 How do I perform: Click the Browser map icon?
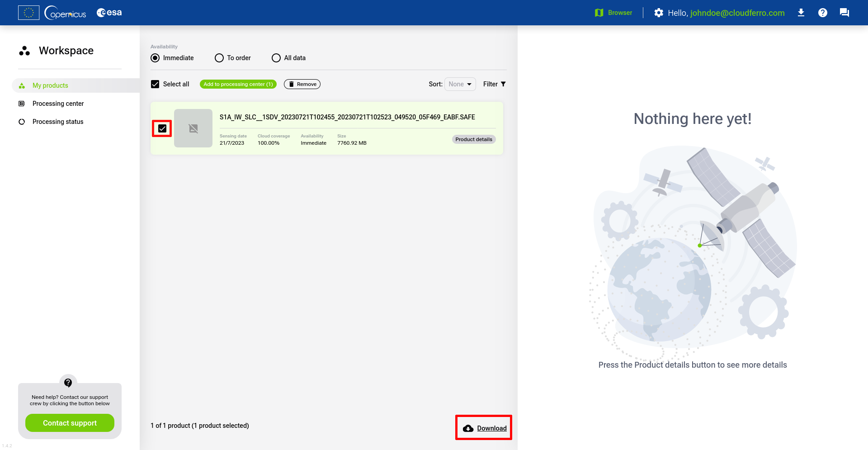[599, 13]
